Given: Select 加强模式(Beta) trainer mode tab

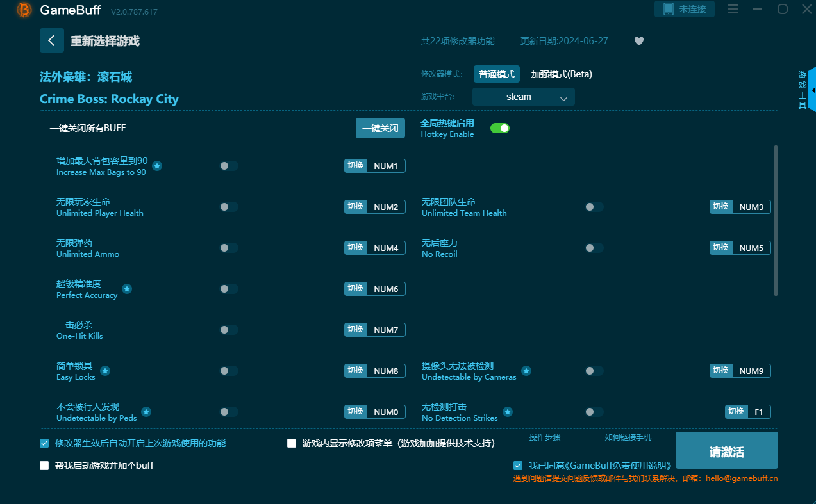Looking at the screenshot, I should click(562, 74).
